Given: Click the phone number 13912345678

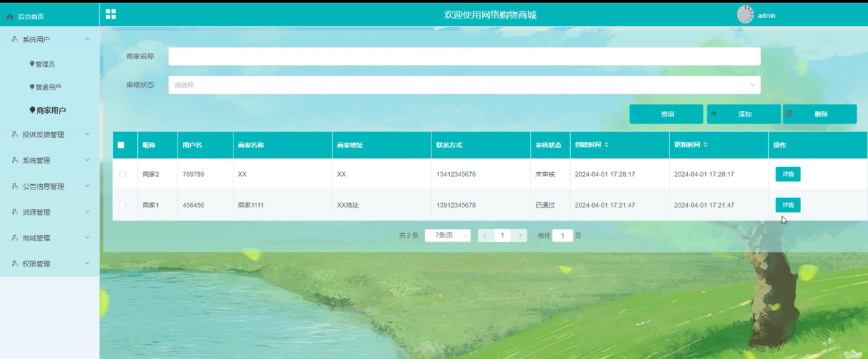Looking at the screenshot, I should point(456,205).
